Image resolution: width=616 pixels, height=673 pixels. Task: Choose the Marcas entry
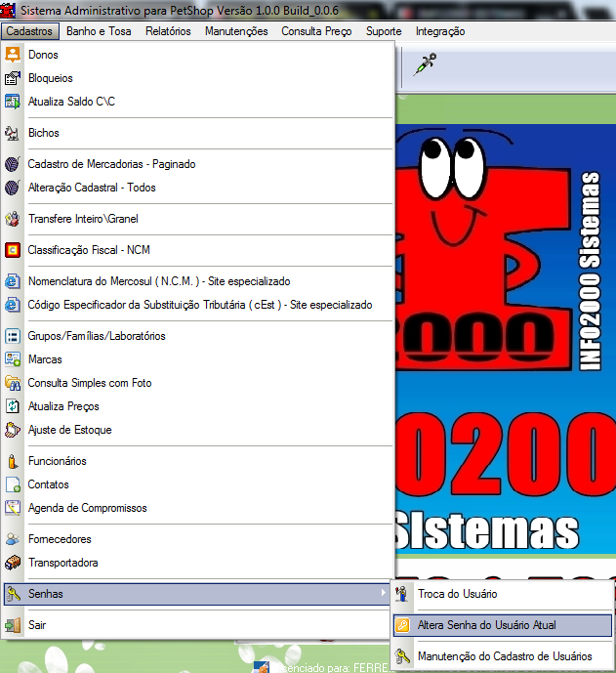198,359
